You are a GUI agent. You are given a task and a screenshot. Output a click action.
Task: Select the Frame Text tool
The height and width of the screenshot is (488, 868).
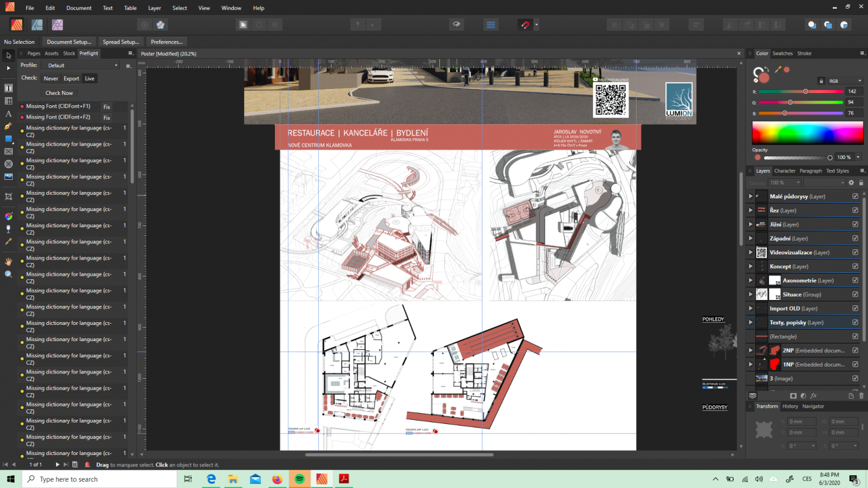[9, 88]
